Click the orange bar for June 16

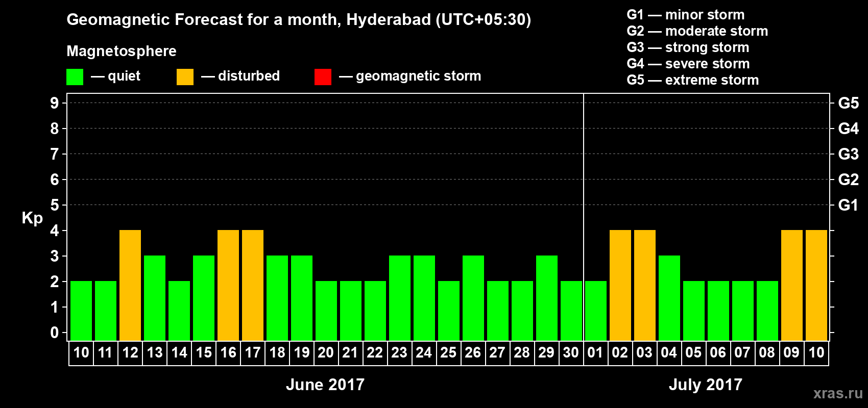pos(228,286)
